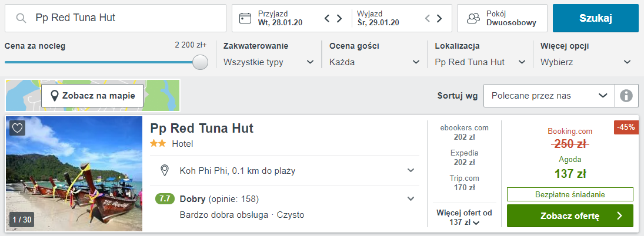Click the guests room-type icon
644x236 pixels.
[473, 18]
